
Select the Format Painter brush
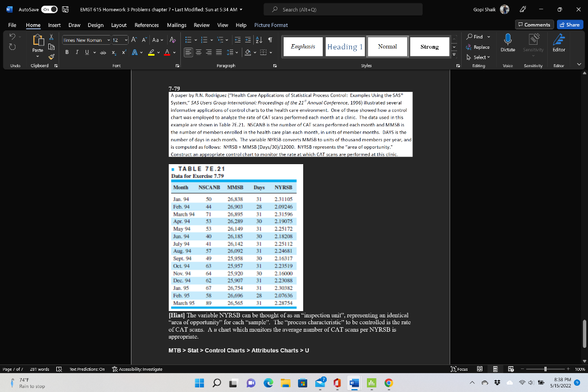[x=51, y=57]
